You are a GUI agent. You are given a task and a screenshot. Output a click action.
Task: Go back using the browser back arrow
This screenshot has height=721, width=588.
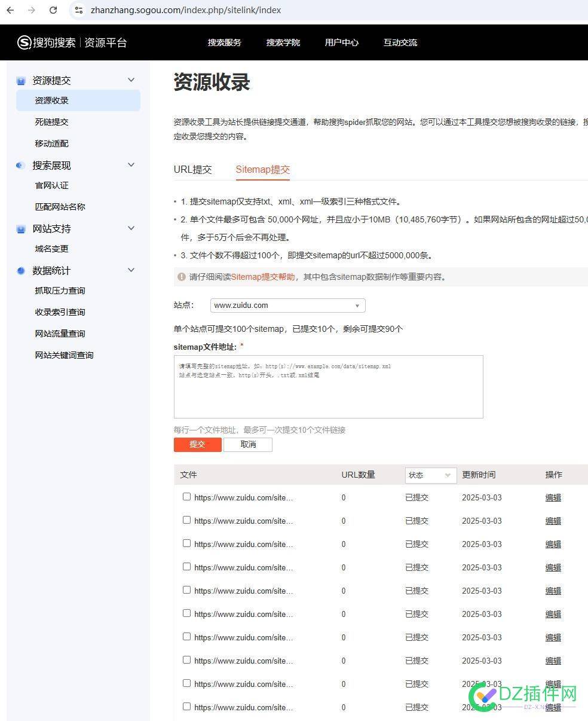coord(11,10)
